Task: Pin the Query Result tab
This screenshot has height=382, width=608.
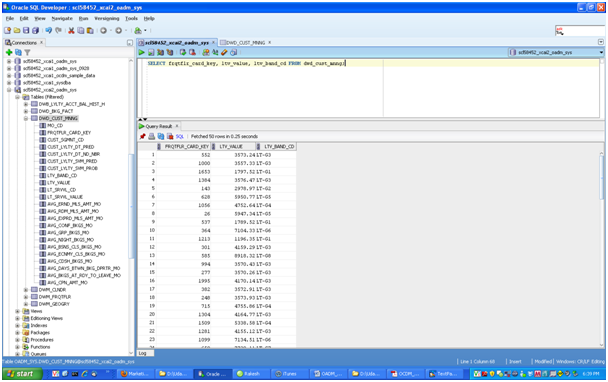Action: pyautogui.click(x=142, y=137)
